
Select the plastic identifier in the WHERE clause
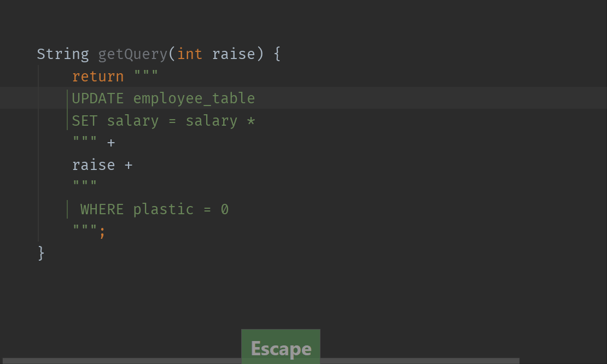pos(163,209)
